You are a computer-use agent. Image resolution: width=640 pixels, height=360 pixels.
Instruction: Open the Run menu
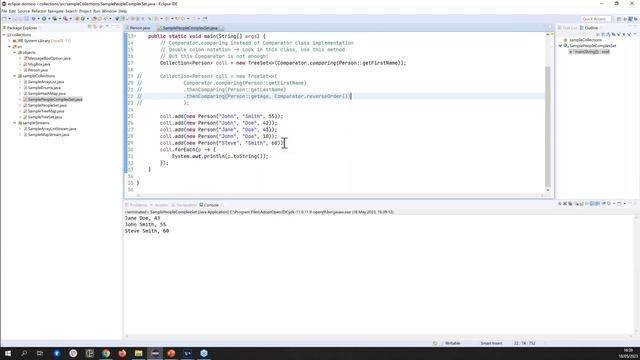[97, 11]
